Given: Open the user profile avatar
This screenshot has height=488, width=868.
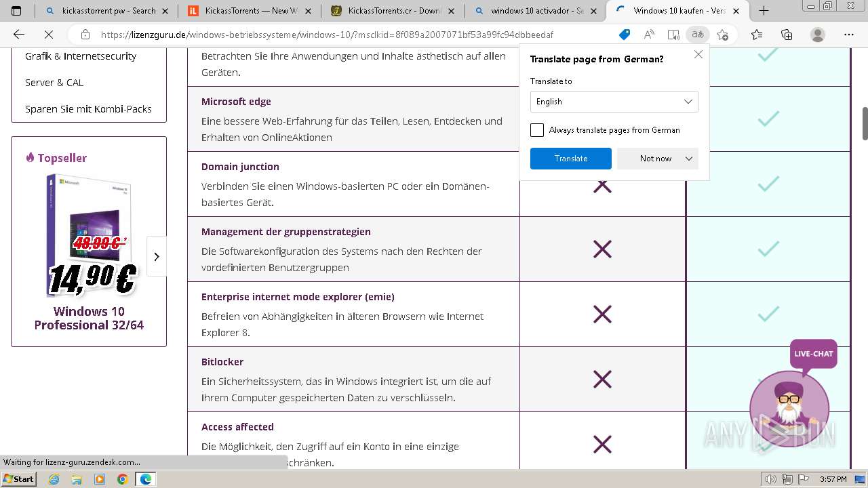Looking at the screenshot, I should [x=818, y=35].
